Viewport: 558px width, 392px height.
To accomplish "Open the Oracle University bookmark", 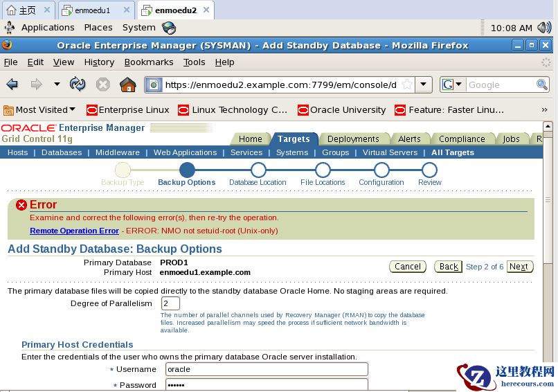I will click(341, 110).
